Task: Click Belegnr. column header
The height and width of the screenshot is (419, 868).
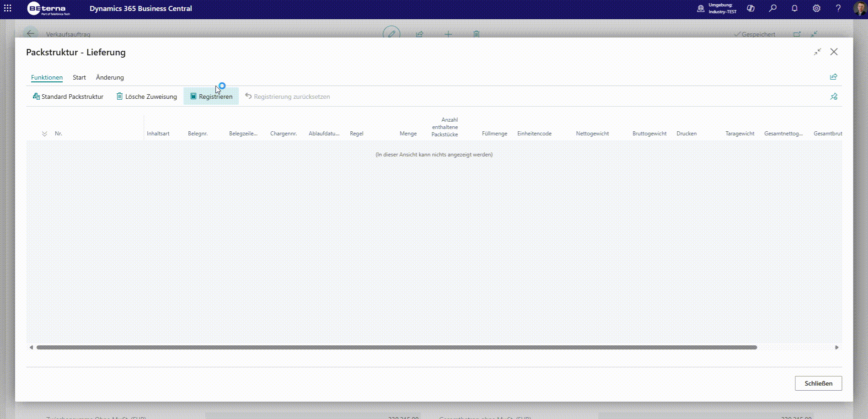Action: click(x=198, y=134)
